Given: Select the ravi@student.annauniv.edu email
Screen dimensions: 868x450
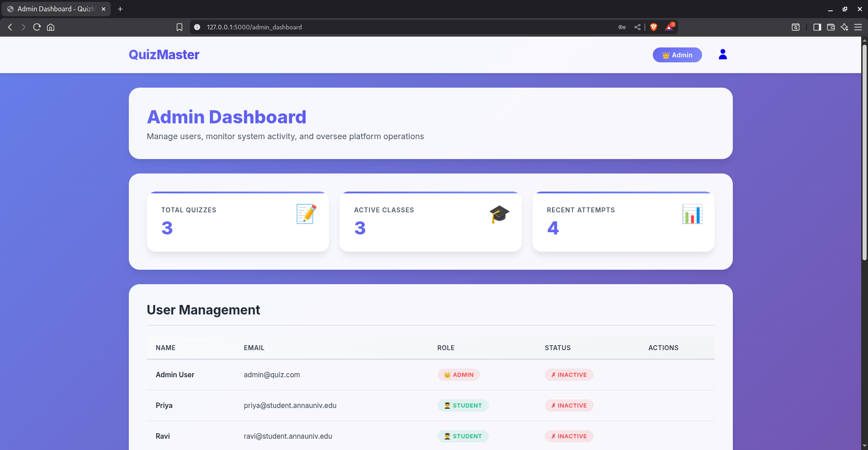Looking at the screenshot, I should click(x=288, y=436).
